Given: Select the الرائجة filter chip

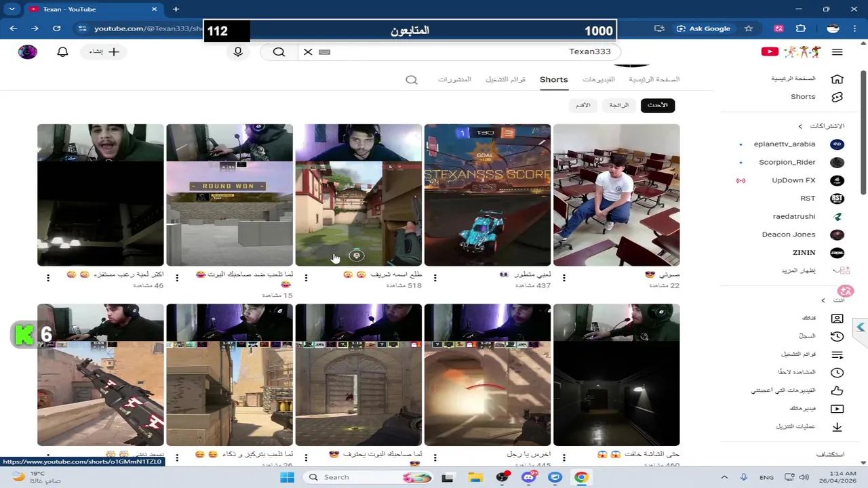Looking at the screenshot, I should (x=618, y=105).
